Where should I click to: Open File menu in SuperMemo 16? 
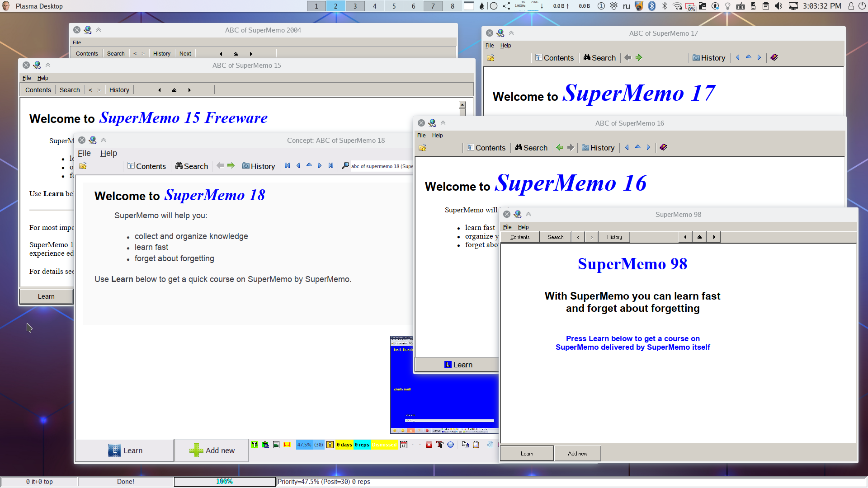click(x=421, y=135)
